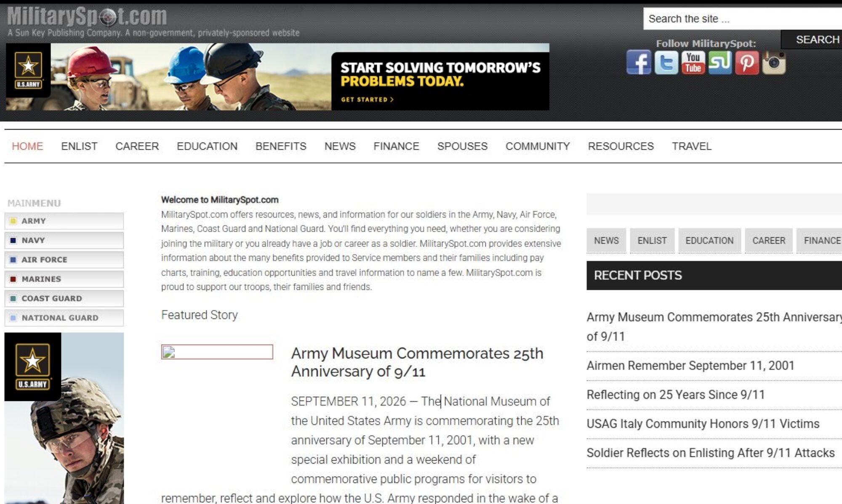
Task: Open Airmen Remember September 11 post
Action: pyautogui.click(x=690, y=366)
